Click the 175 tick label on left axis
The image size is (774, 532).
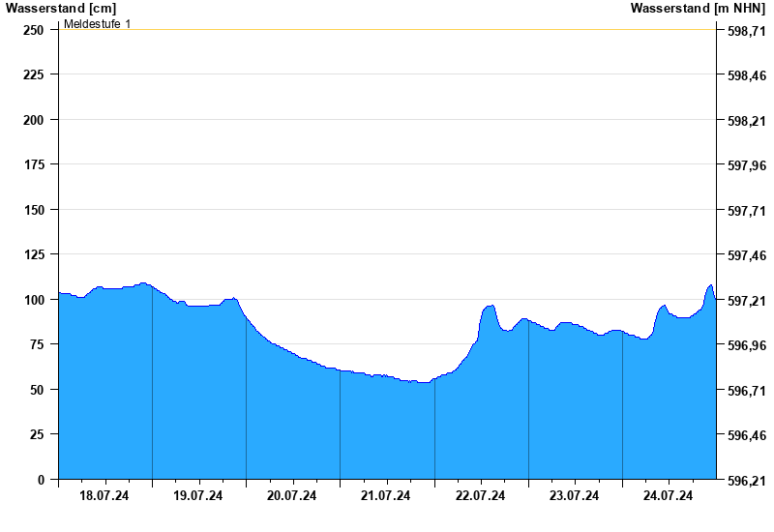tap(34, 165)
